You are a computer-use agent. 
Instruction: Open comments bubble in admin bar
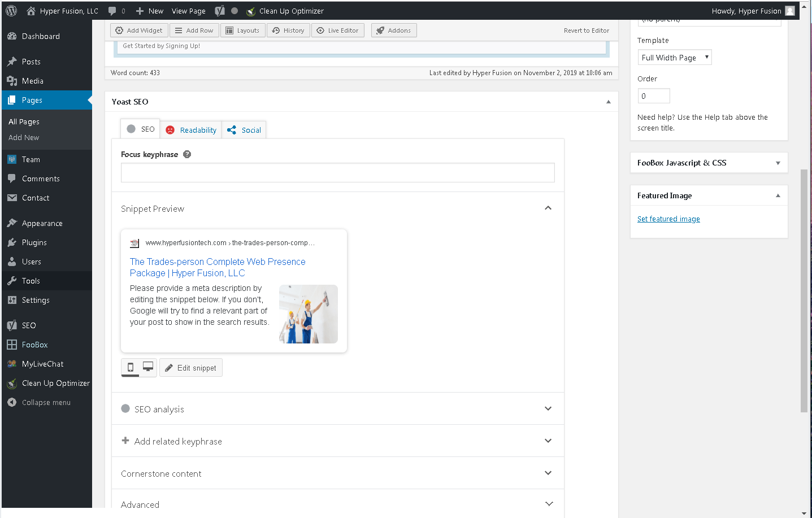point(116,11)
